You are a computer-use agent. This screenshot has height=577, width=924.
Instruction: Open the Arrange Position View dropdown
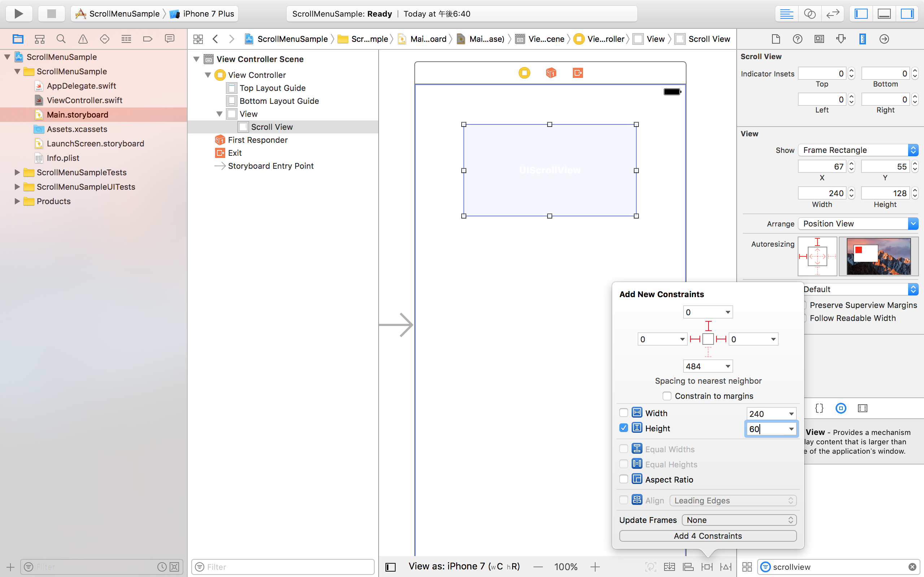[858, 224]
